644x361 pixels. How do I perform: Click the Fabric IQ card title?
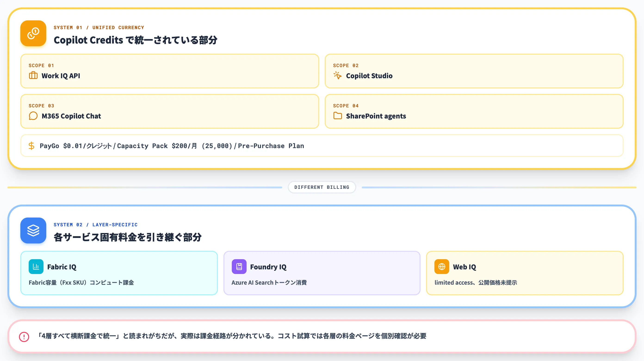tap(62, 267)
